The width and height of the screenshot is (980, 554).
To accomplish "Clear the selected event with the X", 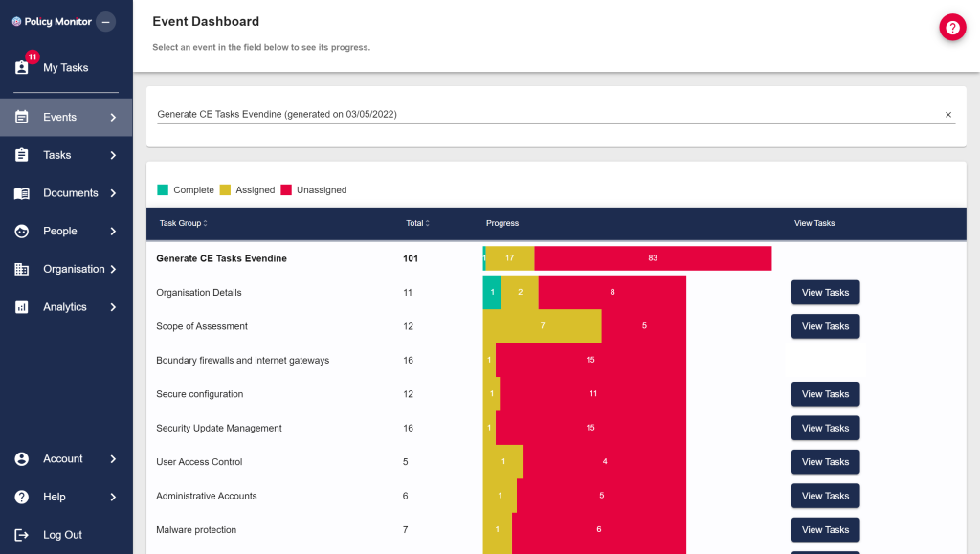I will [948, 114].
